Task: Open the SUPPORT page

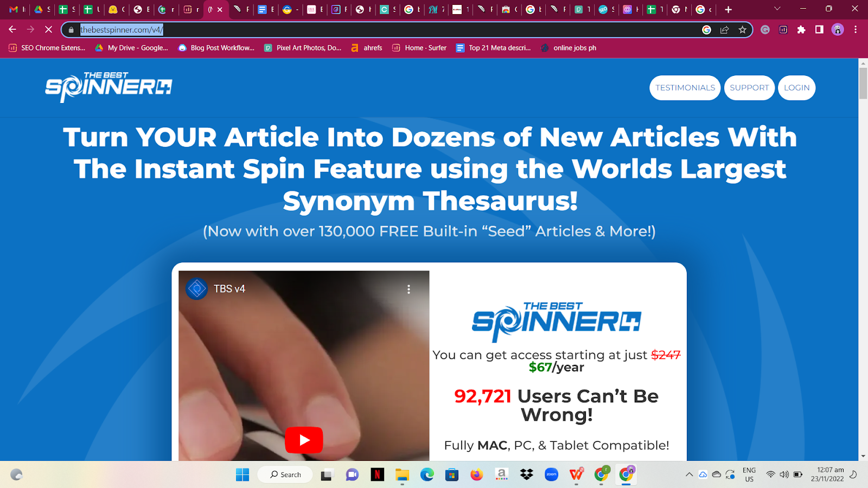Action: 749,88
